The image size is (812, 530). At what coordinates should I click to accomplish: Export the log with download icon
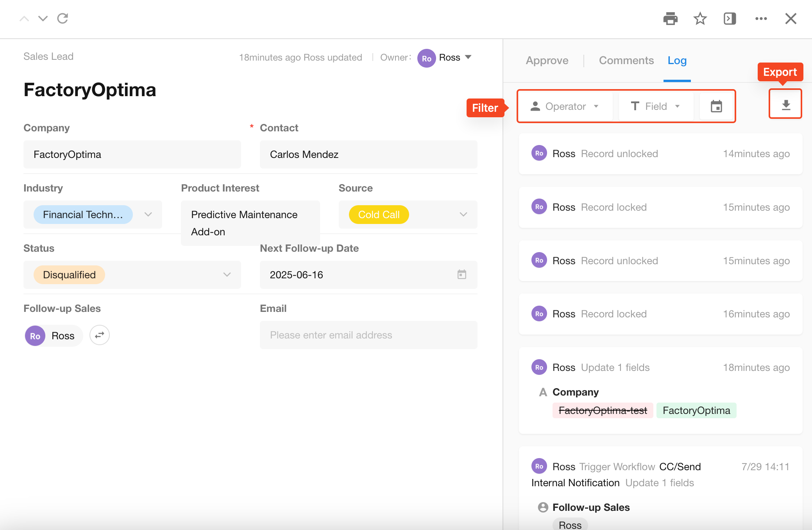(x=785, y=104)
